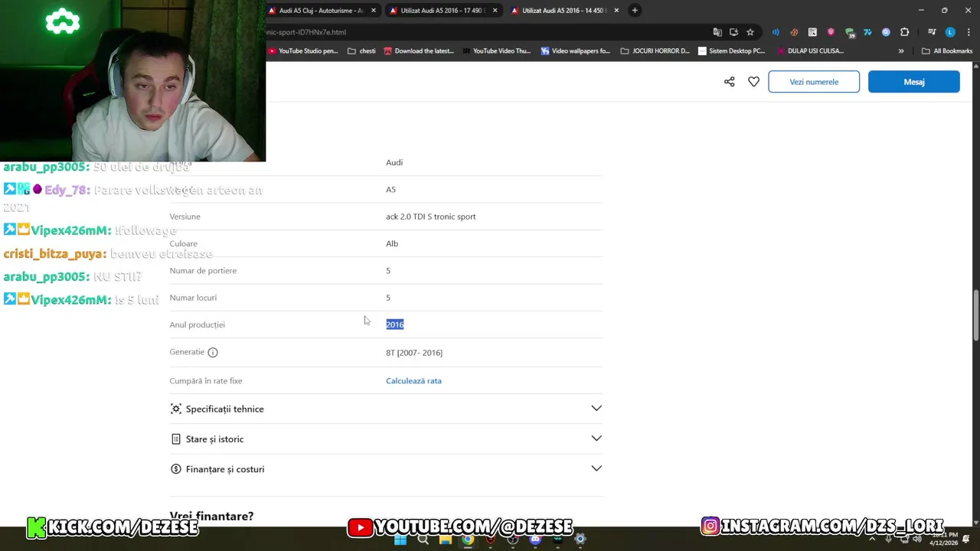
Task: Click the Numar de portiere label
Action: tap(203, 271)
